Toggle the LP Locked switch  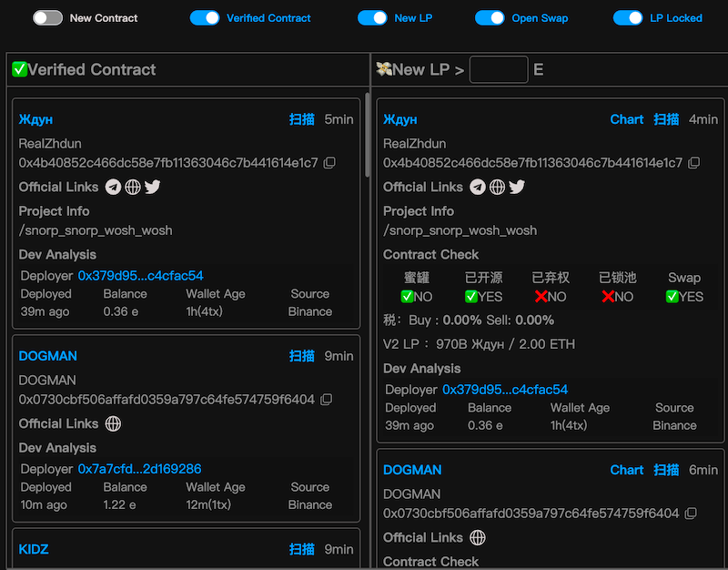click(x=628, y=18)
